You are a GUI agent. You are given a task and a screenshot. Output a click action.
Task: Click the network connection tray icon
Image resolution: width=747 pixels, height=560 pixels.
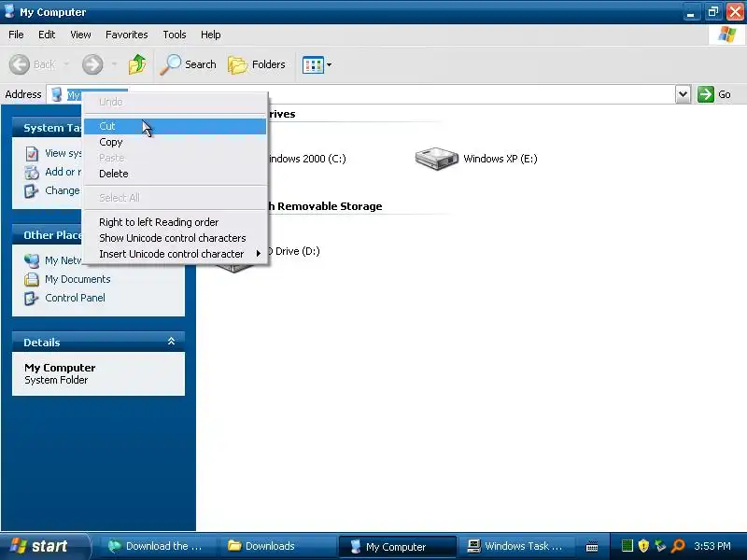[x=660, y=546]
